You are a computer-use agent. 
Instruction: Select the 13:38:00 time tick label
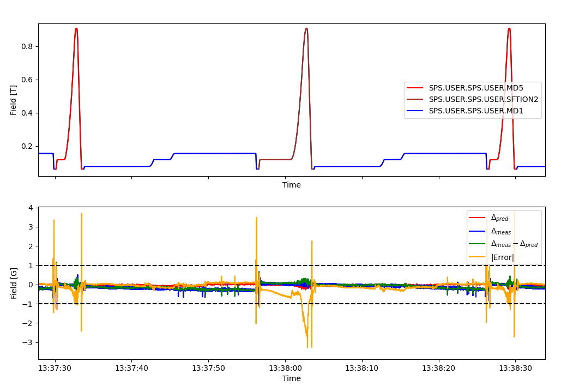286,369
